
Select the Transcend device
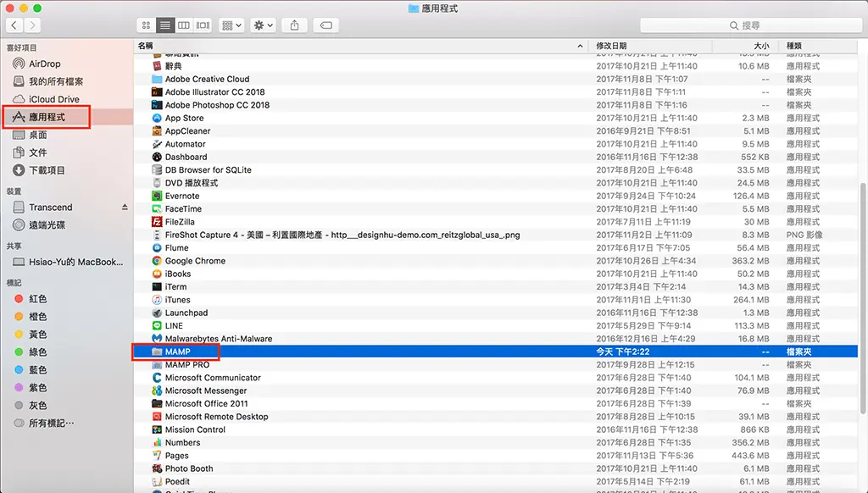(x=50, y=207)
